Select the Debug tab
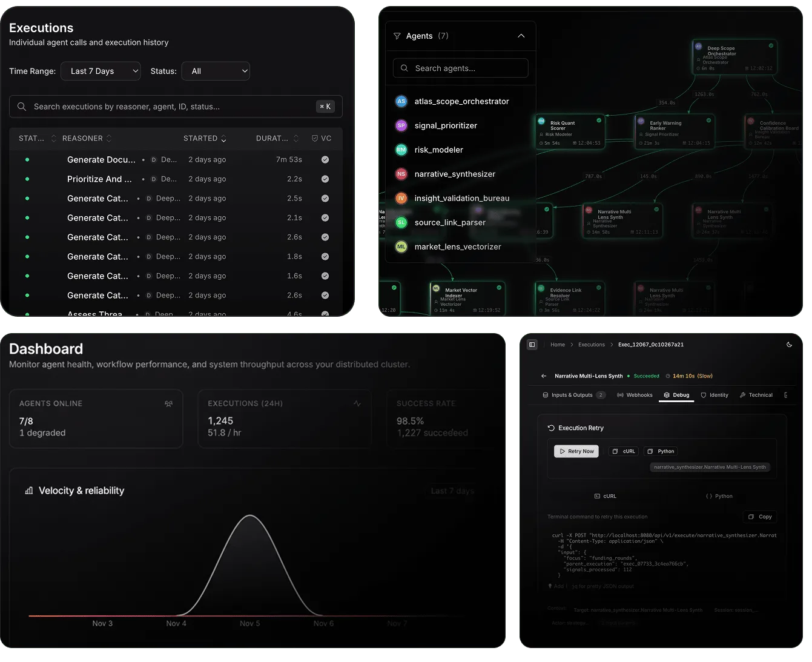812x662 pixels. click(x=676, y=395)
